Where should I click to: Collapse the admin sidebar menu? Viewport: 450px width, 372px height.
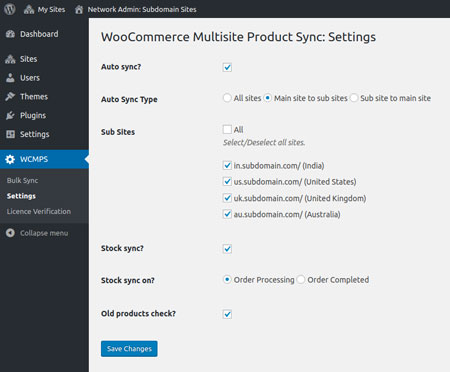(x=37, y=233)
